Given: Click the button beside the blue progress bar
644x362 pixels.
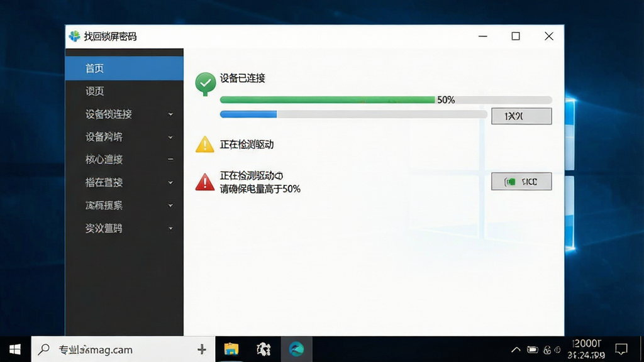Looking at the screenshot, I should [521, 116].
